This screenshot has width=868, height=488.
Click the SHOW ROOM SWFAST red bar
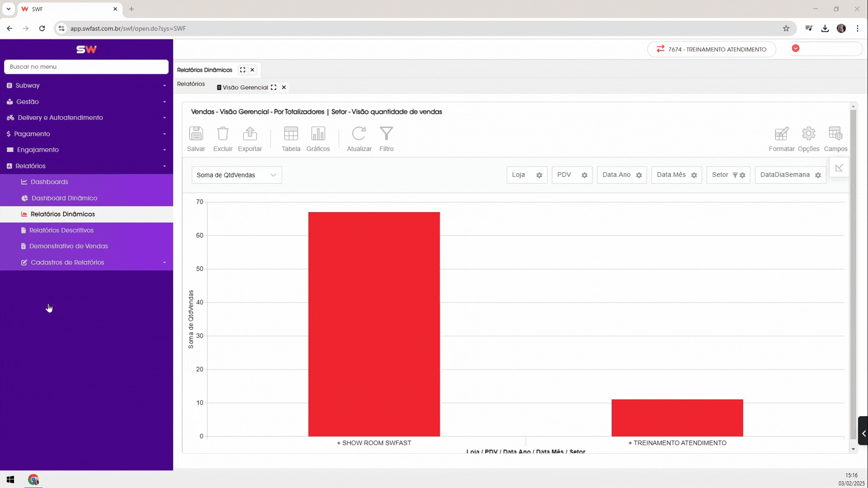coord(374,324)
